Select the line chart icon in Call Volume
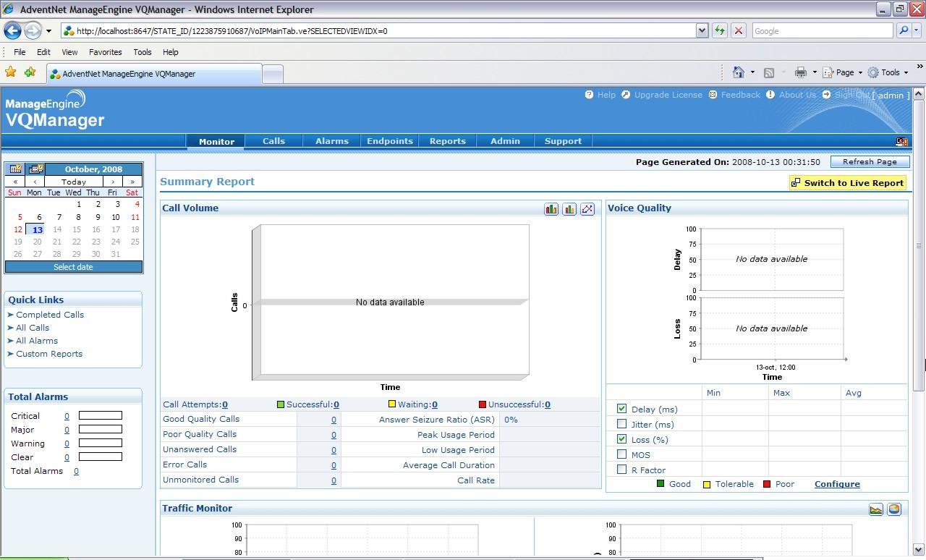 click(587, 209)
